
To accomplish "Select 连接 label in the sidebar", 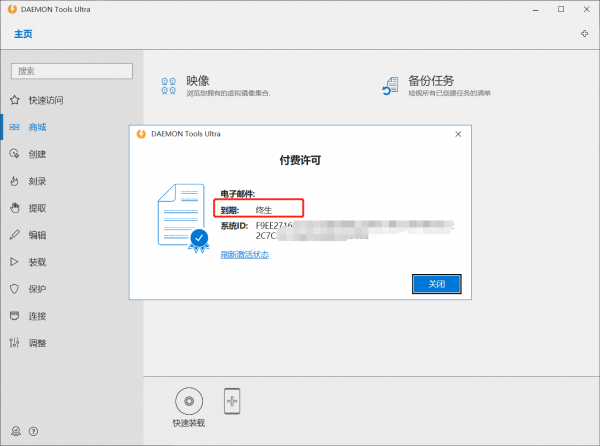I will click(38, 316).
